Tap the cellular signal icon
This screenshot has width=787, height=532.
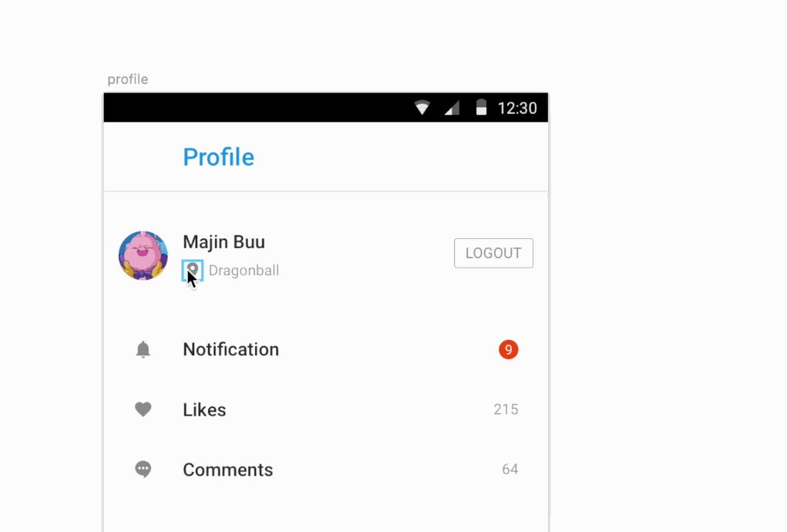(x=452, y=108)
